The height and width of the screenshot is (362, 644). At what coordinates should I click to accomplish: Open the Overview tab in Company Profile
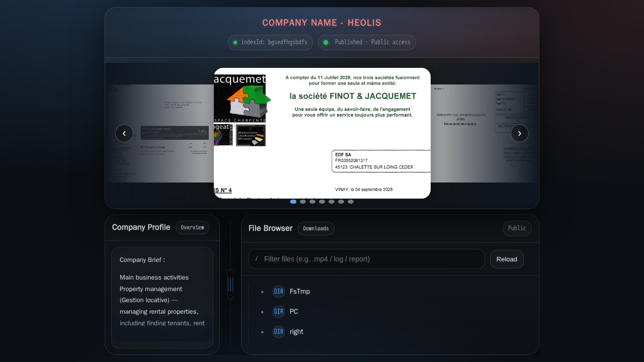(192, 228)
